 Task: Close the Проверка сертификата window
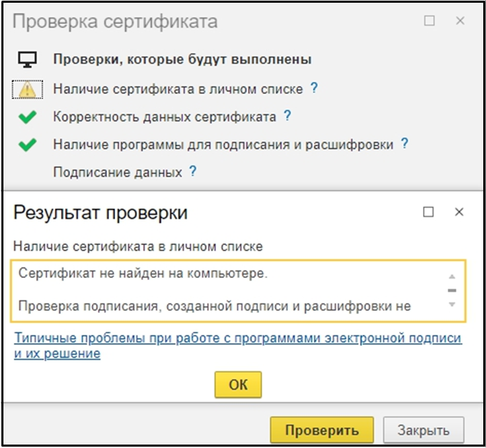point(461,21)
